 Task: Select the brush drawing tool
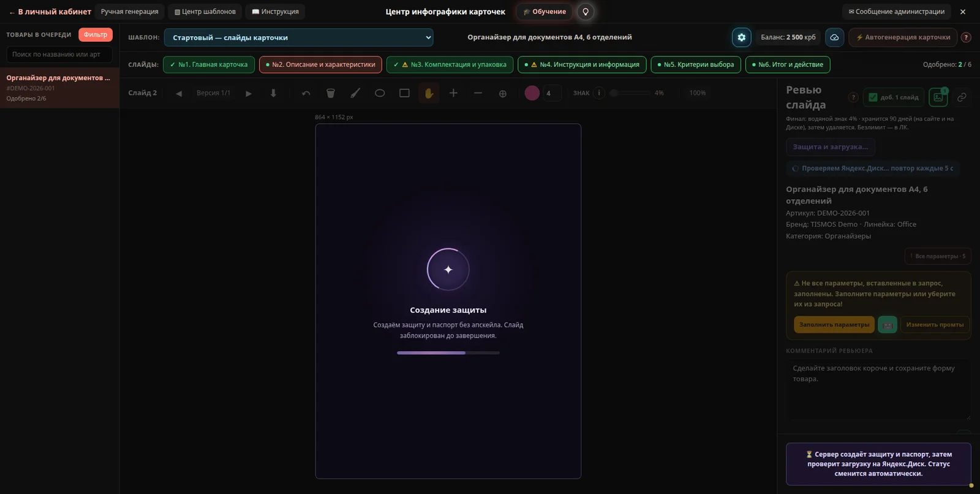click(355, 93)
